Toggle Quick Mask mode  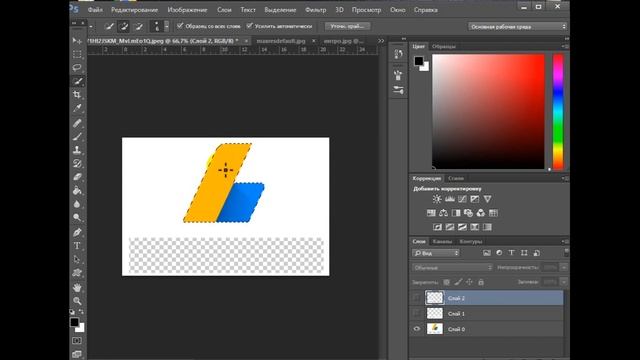(77, 341)
